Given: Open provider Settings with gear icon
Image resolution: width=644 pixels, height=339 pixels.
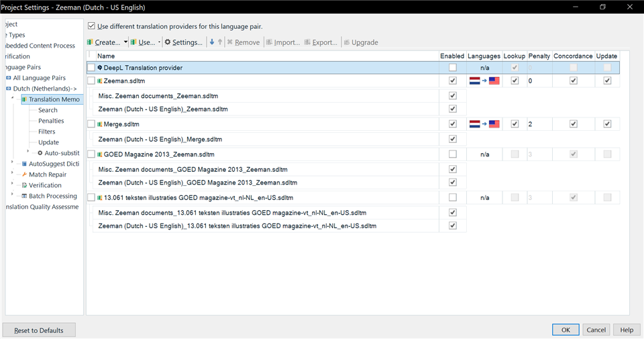Looking at the screenshot, I should click(x=184, y=42).
